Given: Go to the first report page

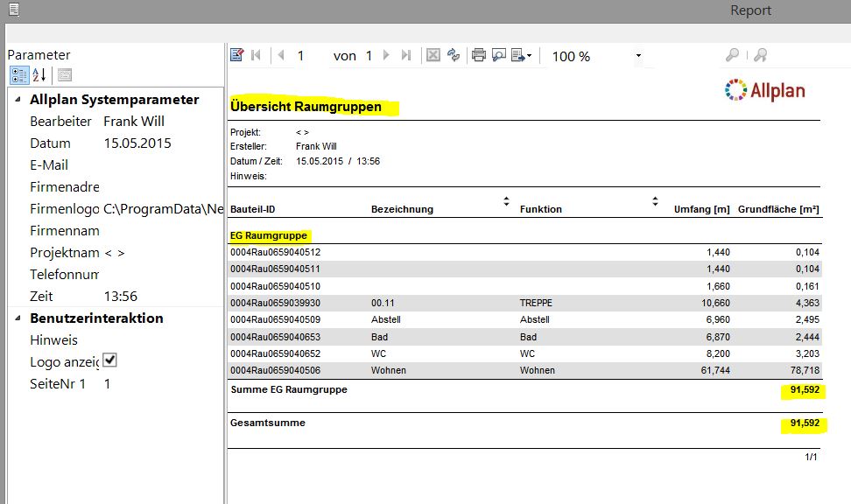Looking at the screenshot, I should pos(257,55).
